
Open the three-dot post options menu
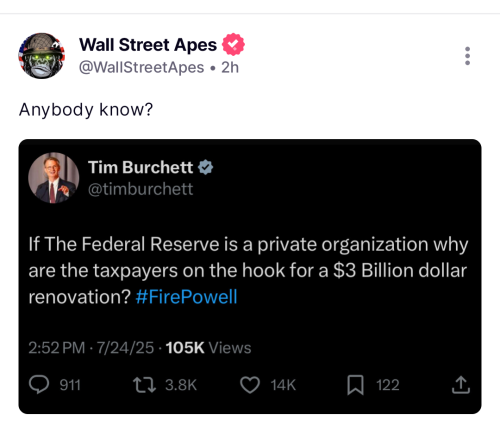pos(467,56)
